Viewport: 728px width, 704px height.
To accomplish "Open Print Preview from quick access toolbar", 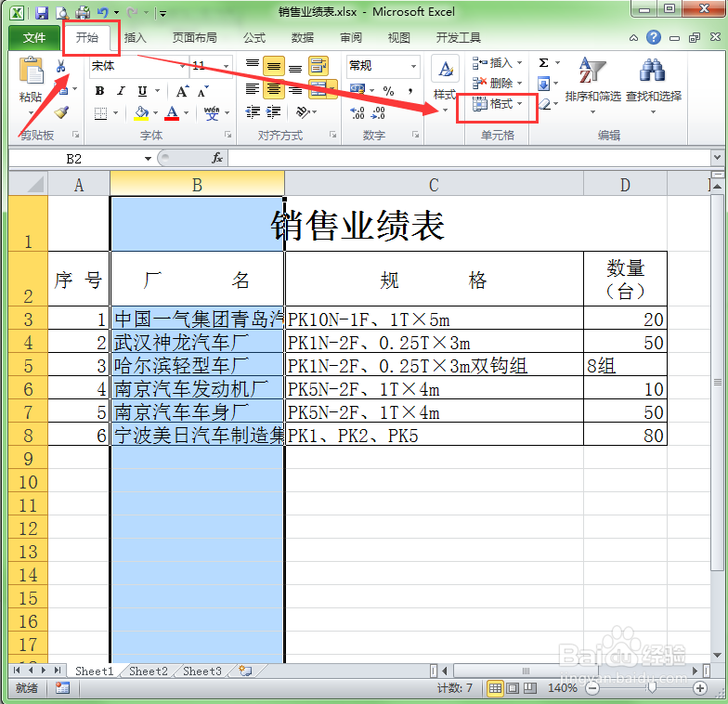I will coord(62,13).
